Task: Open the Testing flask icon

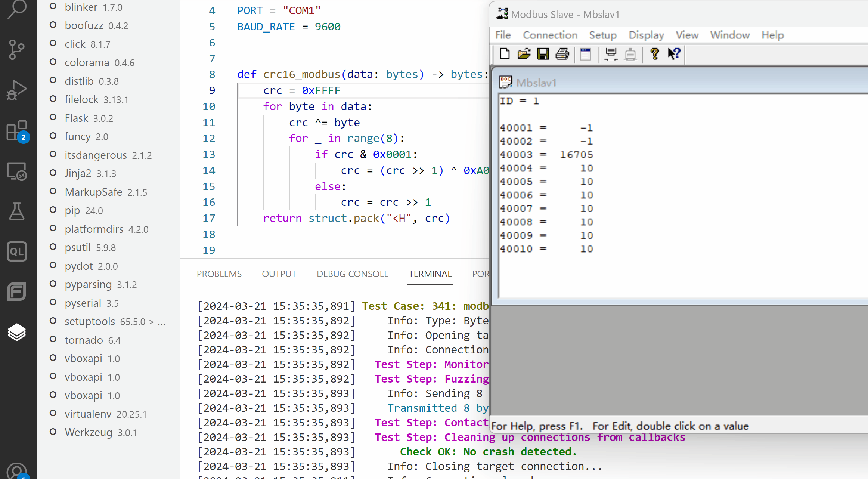Action: [x=16, y=211]
